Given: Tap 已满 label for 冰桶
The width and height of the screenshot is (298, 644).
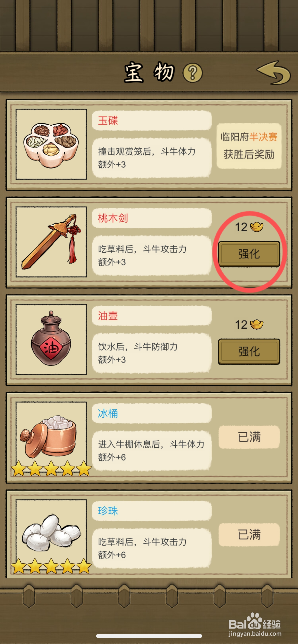Looking at the screenshot, I should pos(249,437).
